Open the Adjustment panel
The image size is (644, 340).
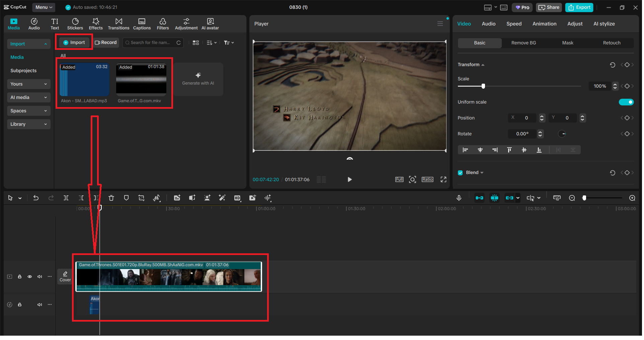(186, 24)
